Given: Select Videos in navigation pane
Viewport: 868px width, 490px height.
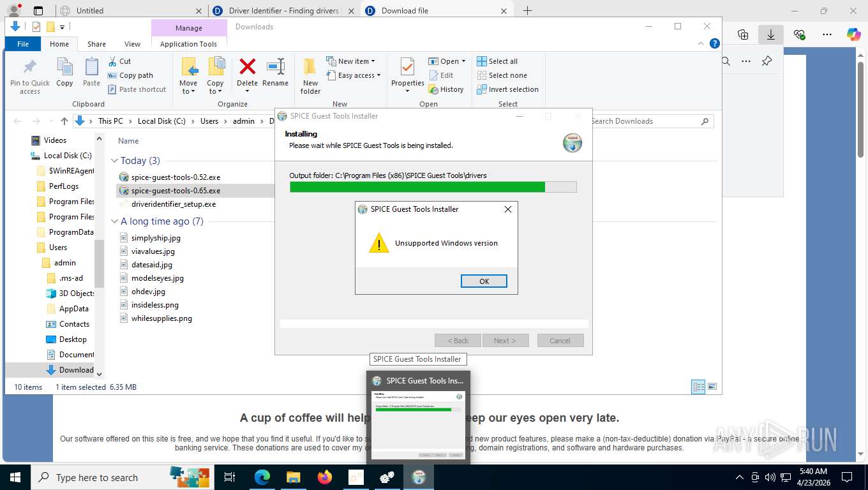Looking at the screenshot, I should [x=55, y=140].
